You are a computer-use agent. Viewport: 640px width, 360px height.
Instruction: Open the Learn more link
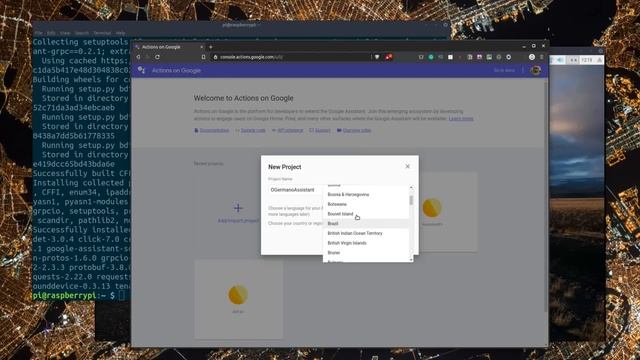coord(461,119)
